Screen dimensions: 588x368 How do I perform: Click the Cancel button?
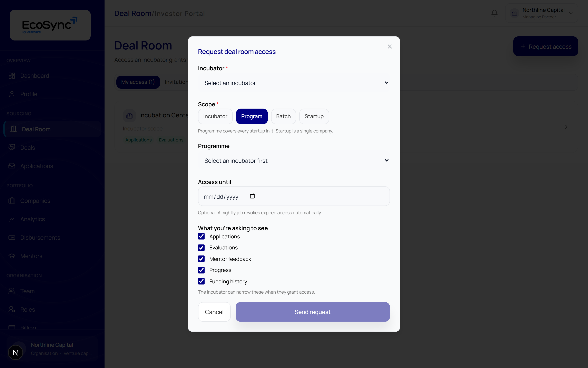pyautogui.click(x=214, y=312)
